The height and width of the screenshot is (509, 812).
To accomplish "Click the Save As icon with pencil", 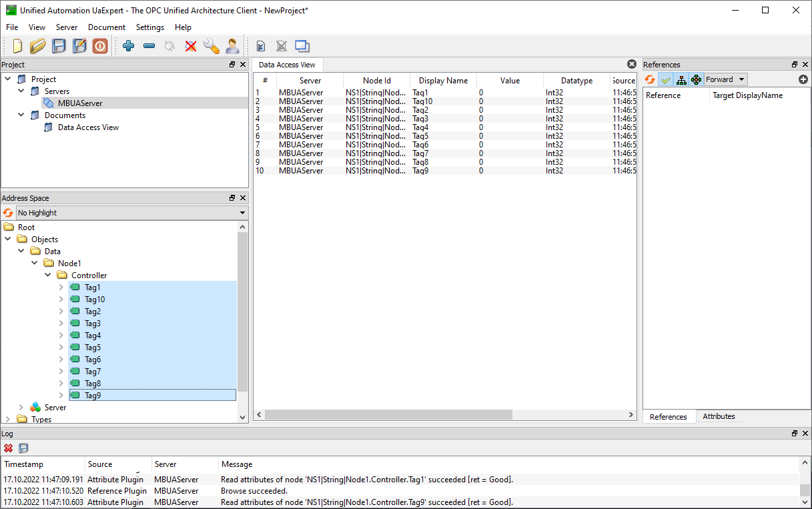I will (79, 46).
